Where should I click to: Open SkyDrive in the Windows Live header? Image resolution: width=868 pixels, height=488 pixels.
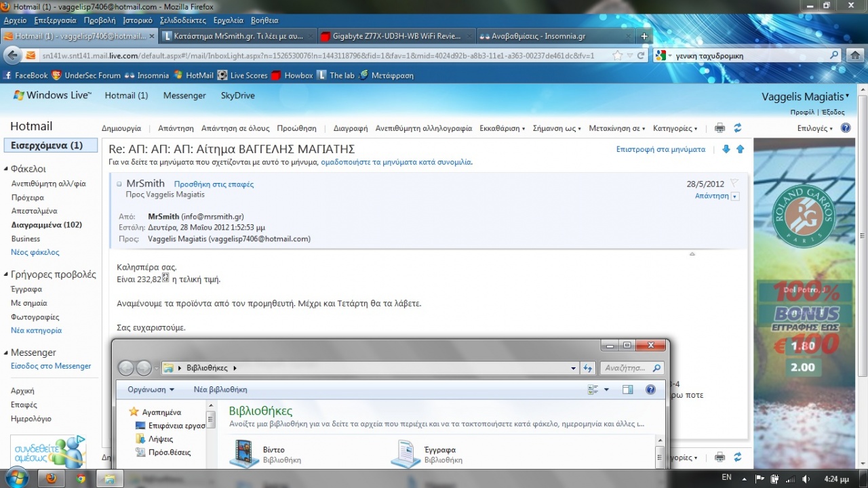(238, 96)
